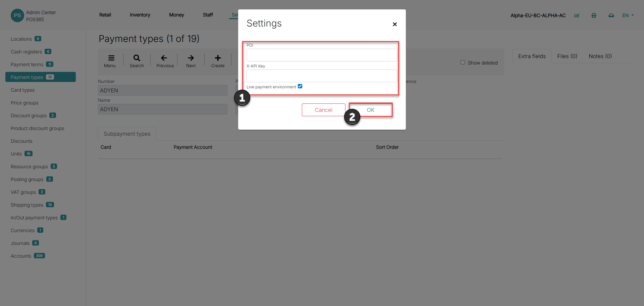Open Discounts in sidebar
The width and height of the screenshot is (644, 306).
[x=21, y=141]
